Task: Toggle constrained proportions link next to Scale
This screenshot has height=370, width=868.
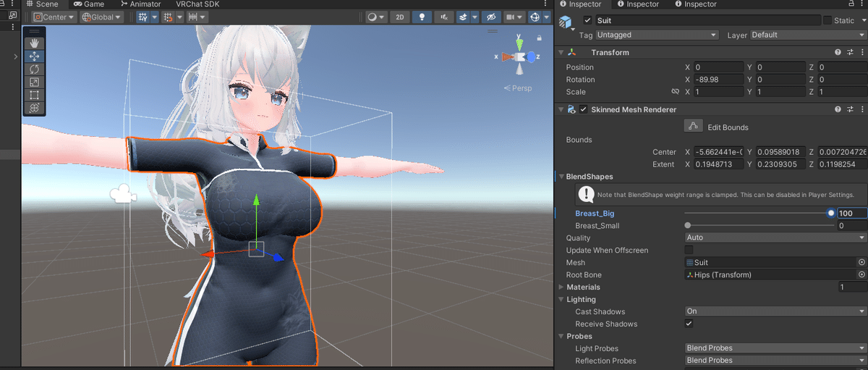Action: (675, 92)
